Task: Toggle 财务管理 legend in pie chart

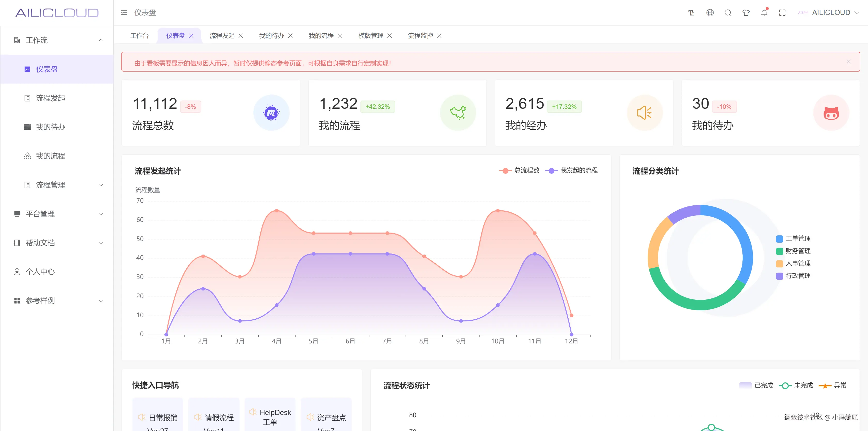Action: tap(793, 251)
